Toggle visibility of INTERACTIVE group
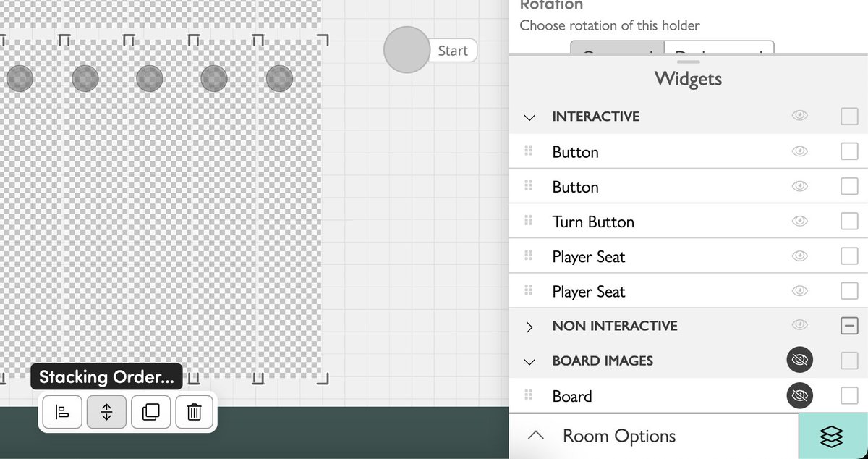This screenshot has width=868, height=459. tap(799, 116)
